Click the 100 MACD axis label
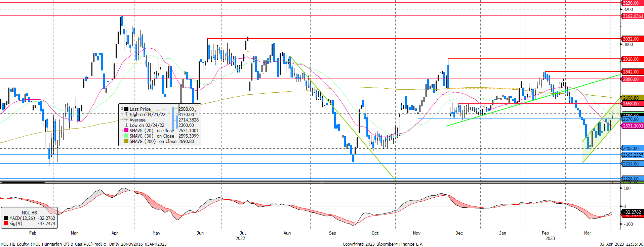Image resolution: width=644 pixels, height=247 pixels. coord(627,188)
